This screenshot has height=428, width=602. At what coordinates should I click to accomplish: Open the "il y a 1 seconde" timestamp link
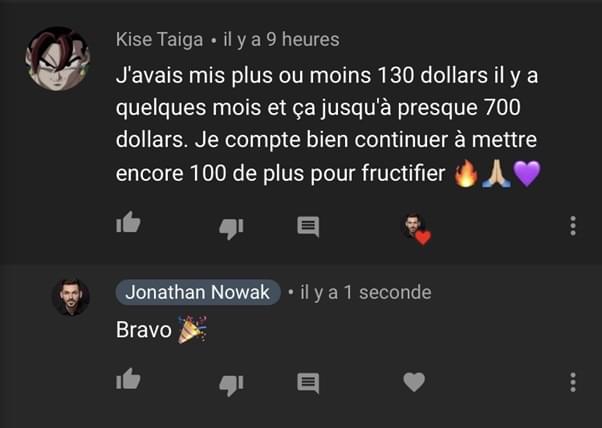(366, 292)
